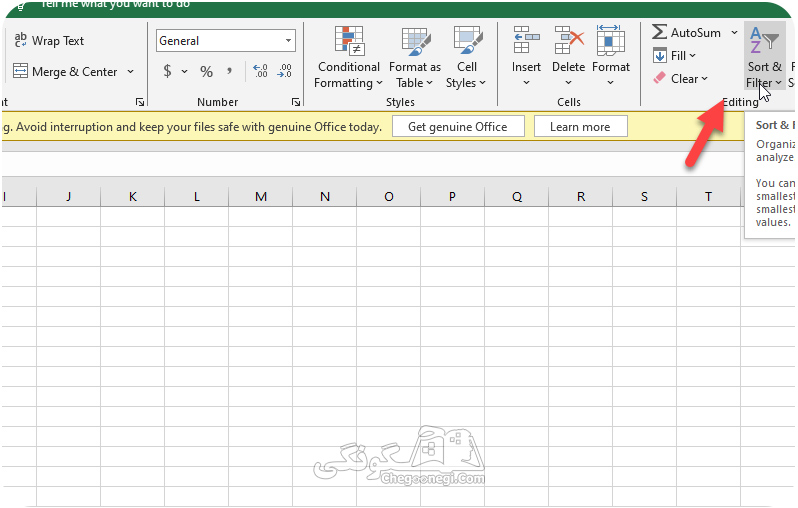Open the Format cells menu
798x508 pixels.
(x=611, y=57)
